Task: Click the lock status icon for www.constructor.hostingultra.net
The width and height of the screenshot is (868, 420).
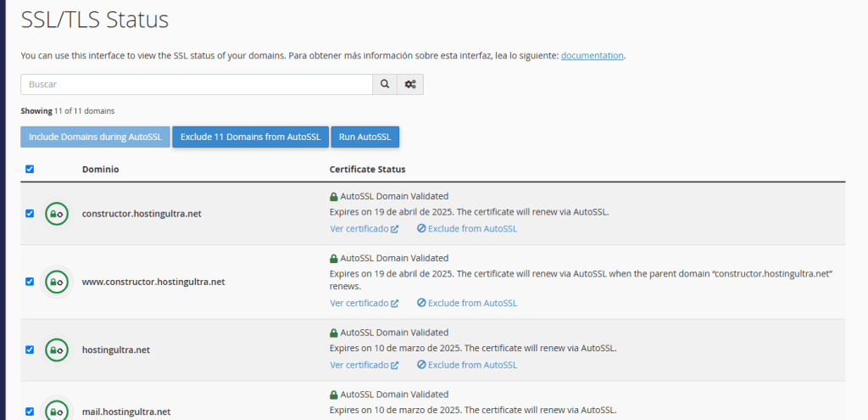Action: pyautogui.click(x=57, y=282)
